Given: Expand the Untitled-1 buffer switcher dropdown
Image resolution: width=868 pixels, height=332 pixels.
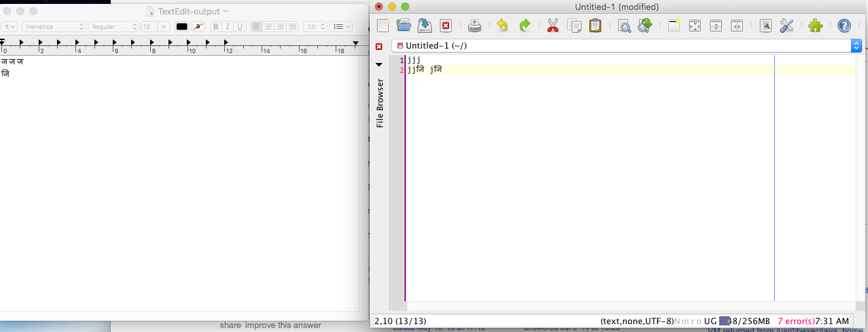Looking at the screenshot, I should [856, 46].
